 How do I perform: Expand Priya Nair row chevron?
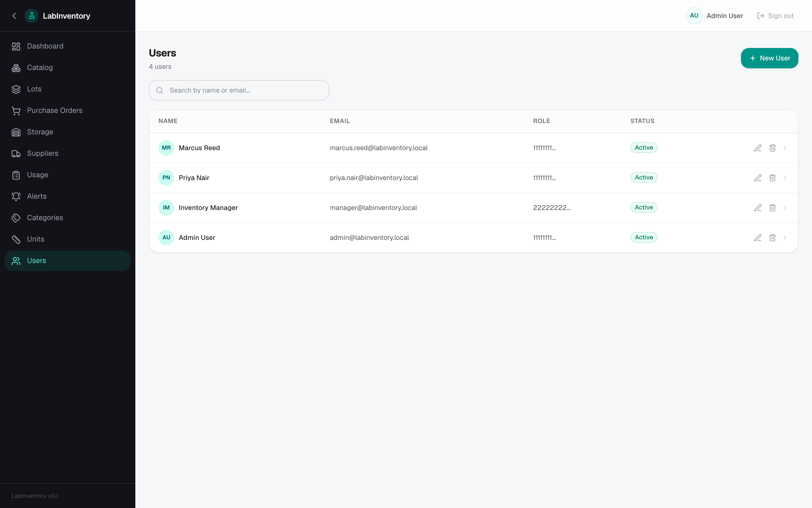coord(785,178)
